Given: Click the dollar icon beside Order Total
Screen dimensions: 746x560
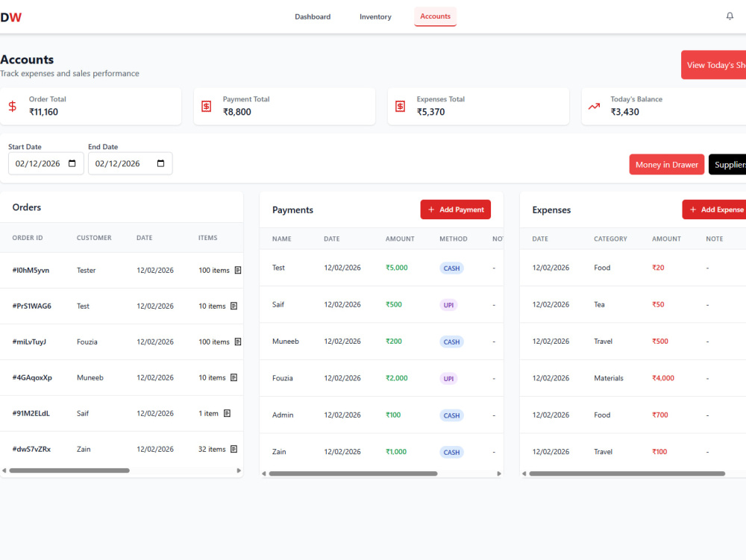Looking at the screenshot, I should pos(13,106).
